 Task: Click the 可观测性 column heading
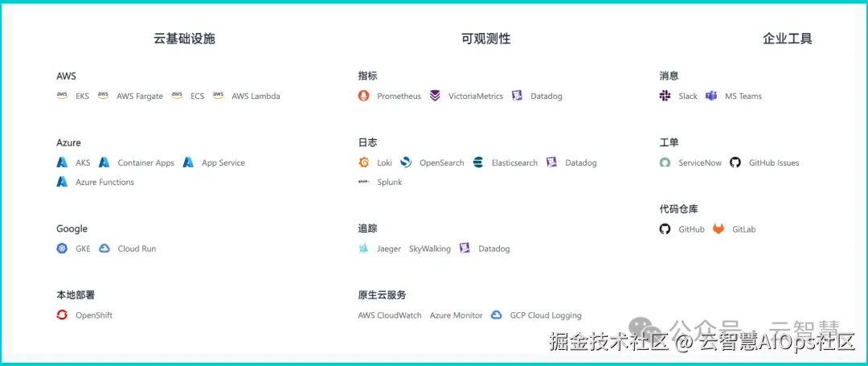485,38
